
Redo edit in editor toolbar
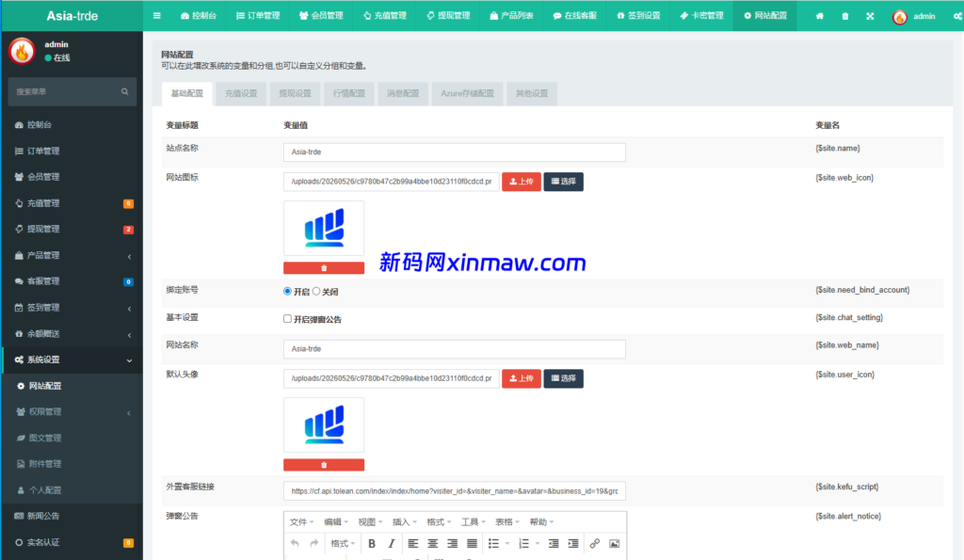pos(314,543)
